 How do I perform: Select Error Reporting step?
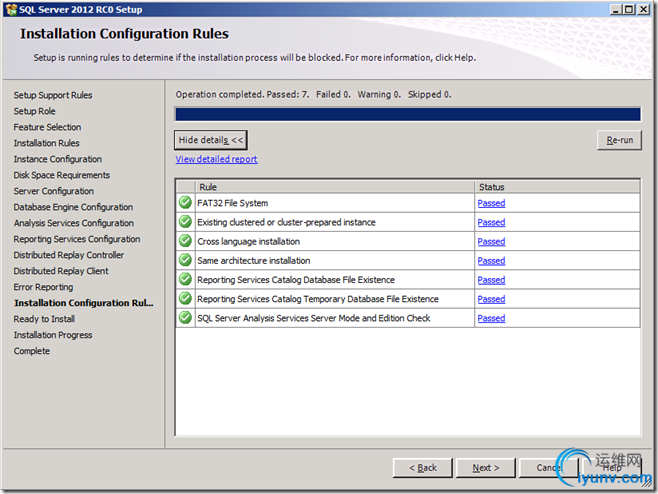pos(43,287)
